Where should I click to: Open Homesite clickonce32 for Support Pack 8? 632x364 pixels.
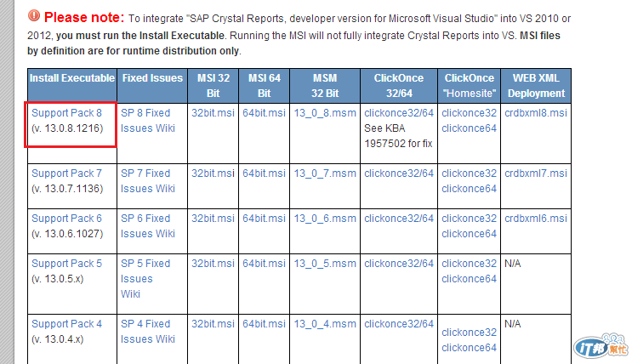click(470, 113)
